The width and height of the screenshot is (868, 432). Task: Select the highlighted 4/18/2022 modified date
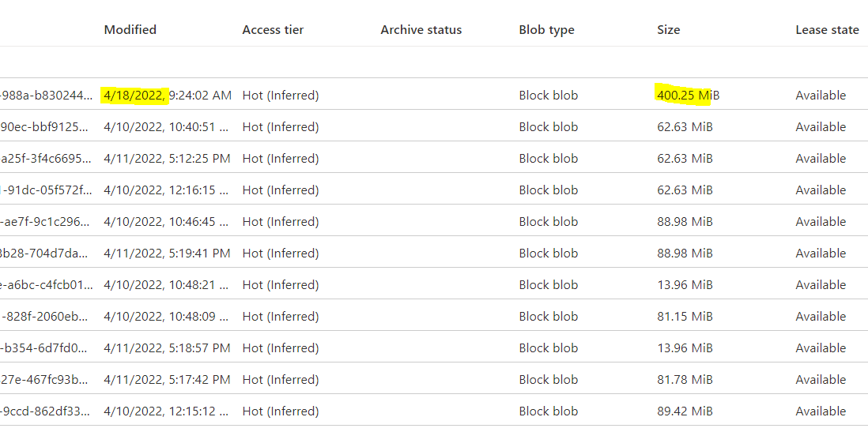coord(134,95)
